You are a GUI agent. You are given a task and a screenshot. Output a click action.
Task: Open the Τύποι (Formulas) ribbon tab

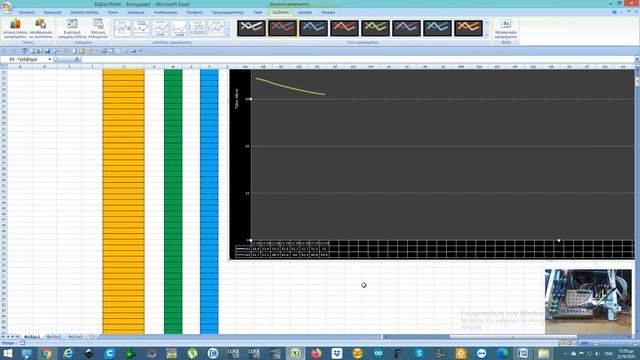point(113,12)
